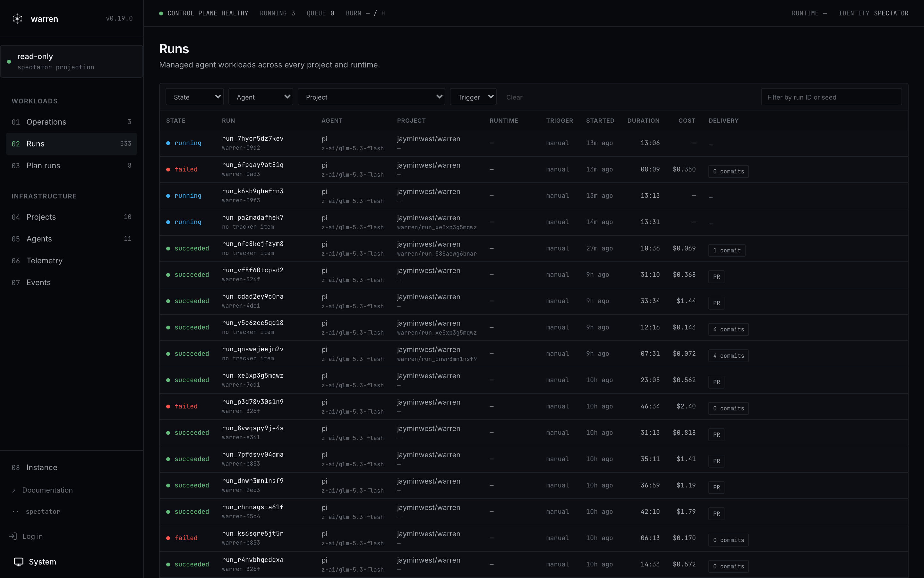Click the STARTED column header
The height and width of the screenshot is (578, 924).
click(x=600, y=121)
